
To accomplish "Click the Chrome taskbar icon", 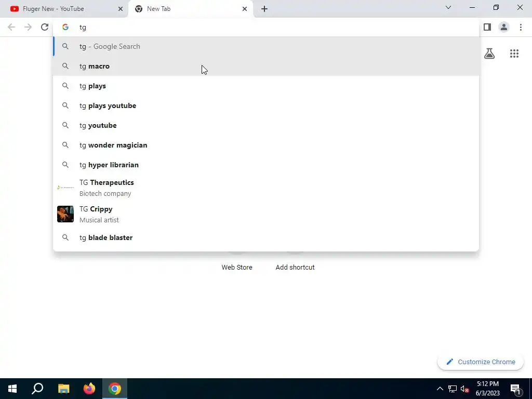I will tap(115, 389).
